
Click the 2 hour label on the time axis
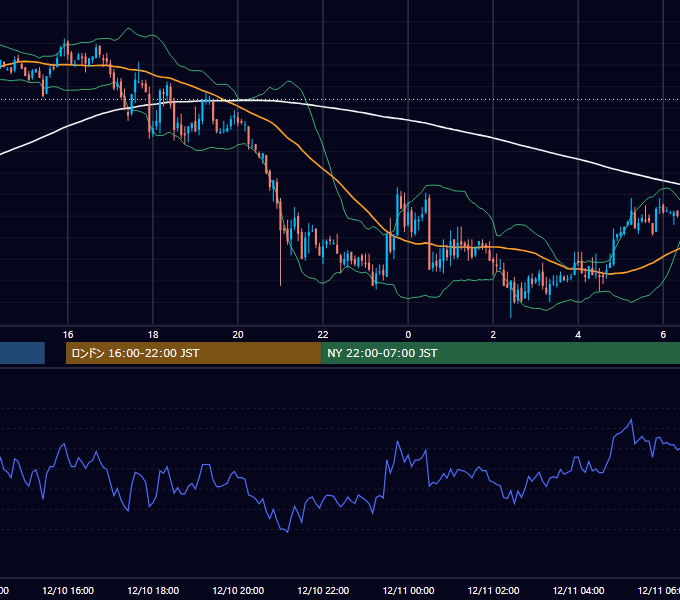click(x=493, y=335)
